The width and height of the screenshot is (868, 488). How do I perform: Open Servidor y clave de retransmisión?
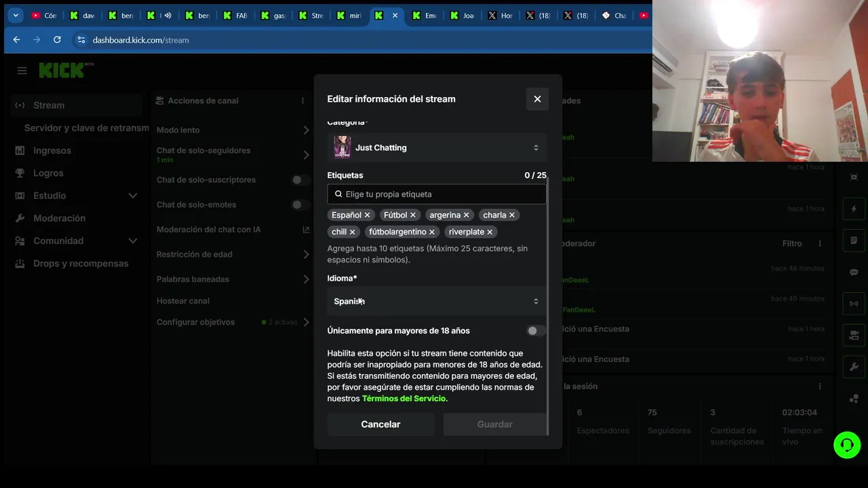click(86, 128)
